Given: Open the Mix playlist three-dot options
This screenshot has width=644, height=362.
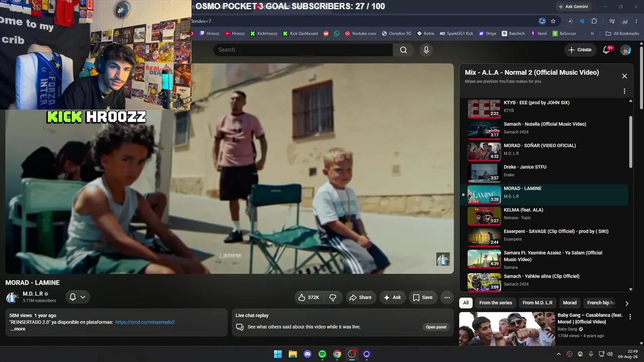Looking at the screenshot, I should 624,92.
